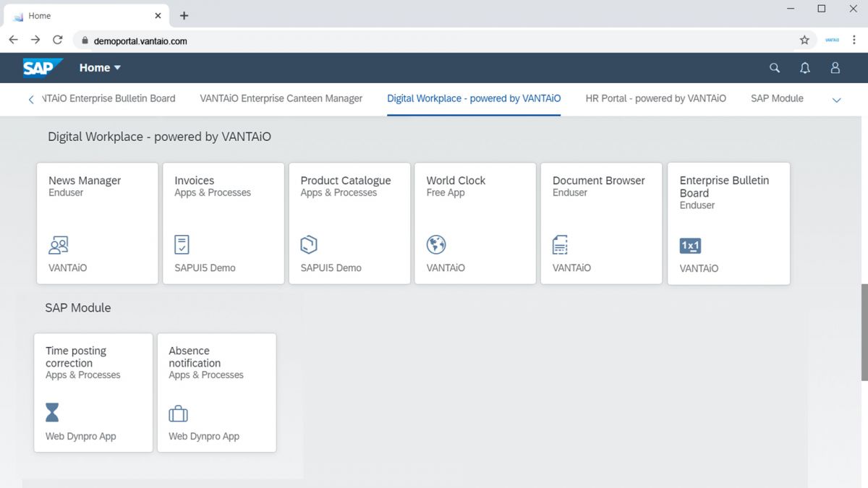
Task: Select the SAP Module tab
Action: point(777,98)
